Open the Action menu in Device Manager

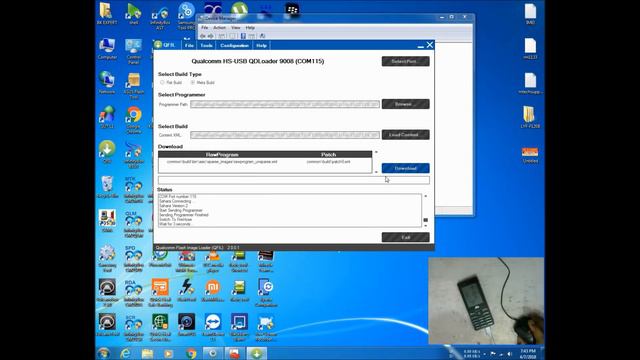[219, 28]
